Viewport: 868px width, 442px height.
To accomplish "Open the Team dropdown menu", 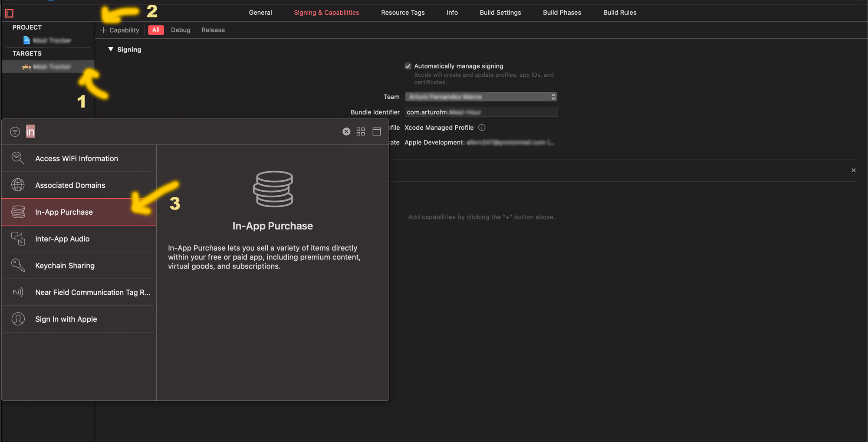I will click(481, 97).
